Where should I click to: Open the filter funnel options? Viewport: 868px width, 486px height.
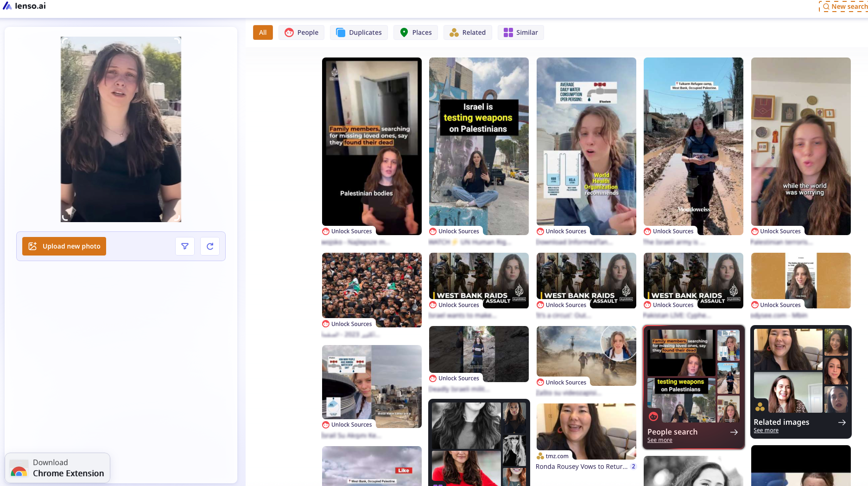point(185,246)
